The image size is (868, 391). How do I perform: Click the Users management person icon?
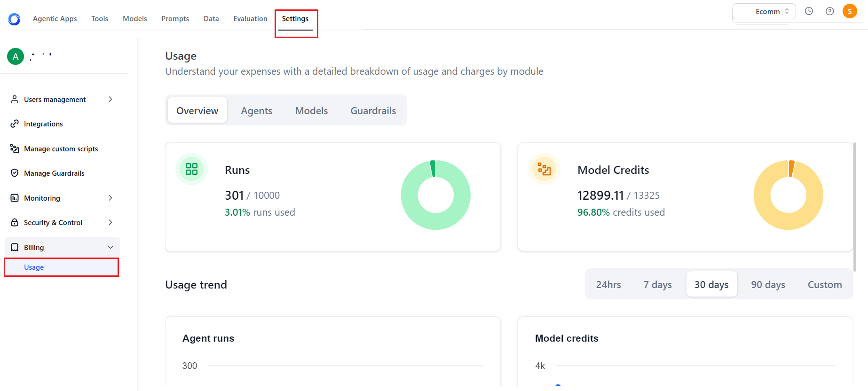coord(15,99)
